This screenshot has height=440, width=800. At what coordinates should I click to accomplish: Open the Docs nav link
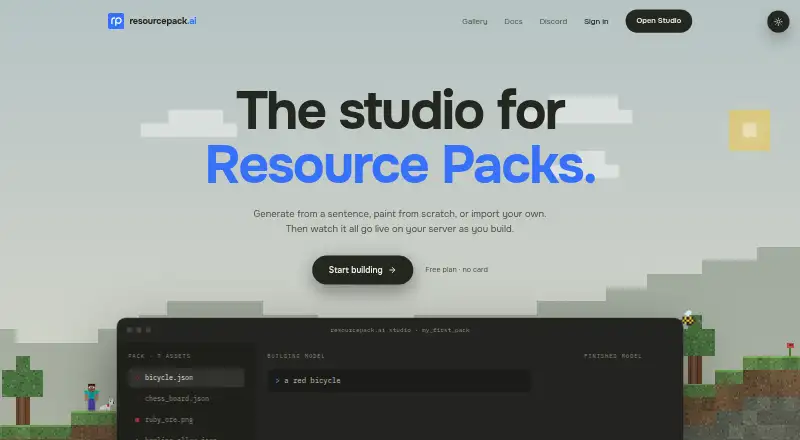click(513, 21)
